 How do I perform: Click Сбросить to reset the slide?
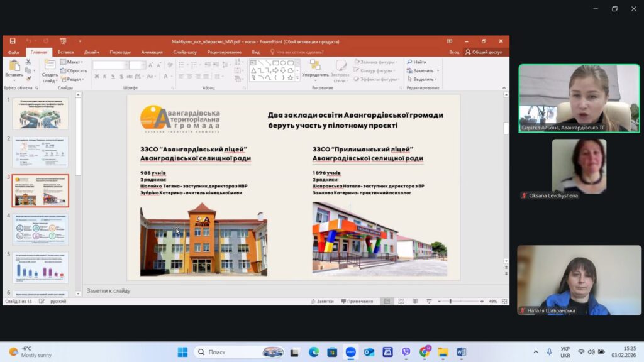(x=74, y=71)
